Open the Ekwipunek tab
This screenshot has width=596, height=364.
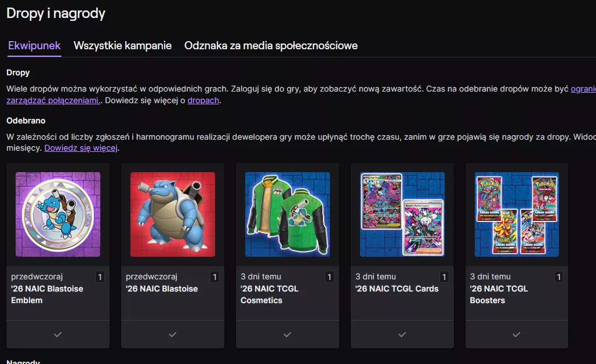point(34,46)
